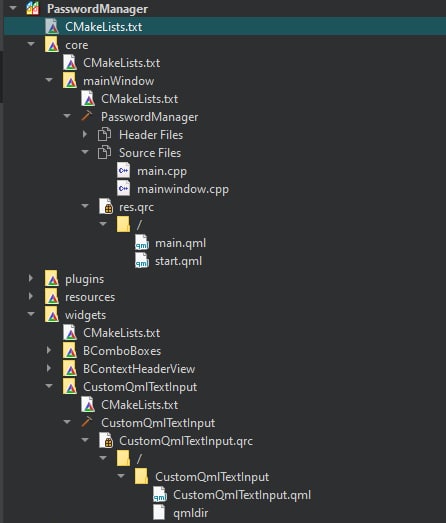Click the start.qml file icon
This screenshot has height=523, width=446.
pyautogui.click(x=142, y=260)
